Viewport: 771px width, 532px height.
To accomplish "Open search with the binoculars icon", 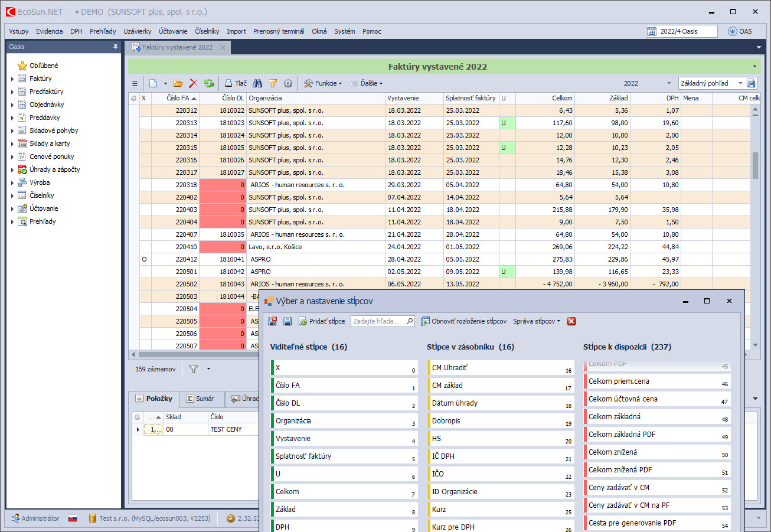I will (257, 84).
